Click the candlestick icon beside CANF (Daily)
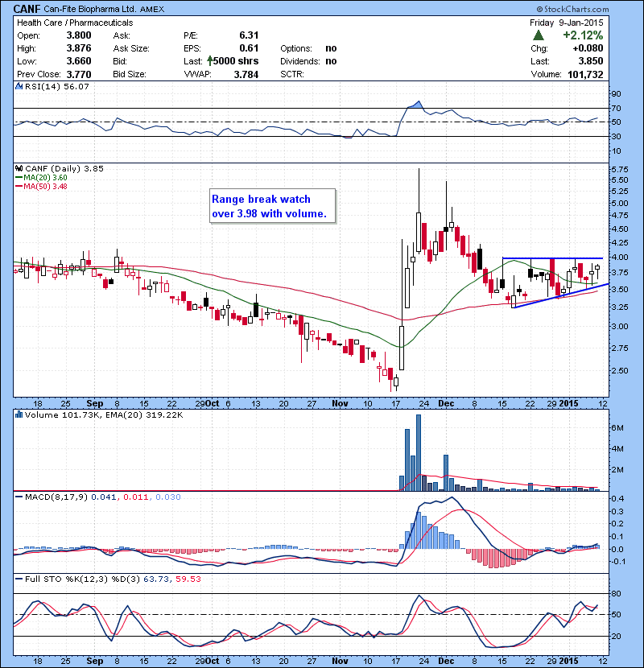This screenshot has width=644, height=668. [19, 169]
